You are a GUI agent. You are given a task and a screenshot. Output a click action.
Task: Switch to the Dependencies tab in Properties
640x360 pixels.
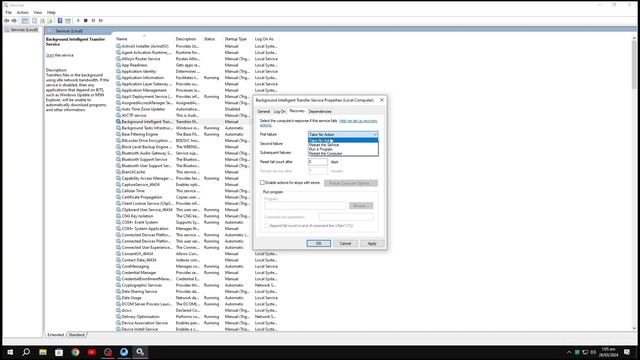[x=320, y=111]
